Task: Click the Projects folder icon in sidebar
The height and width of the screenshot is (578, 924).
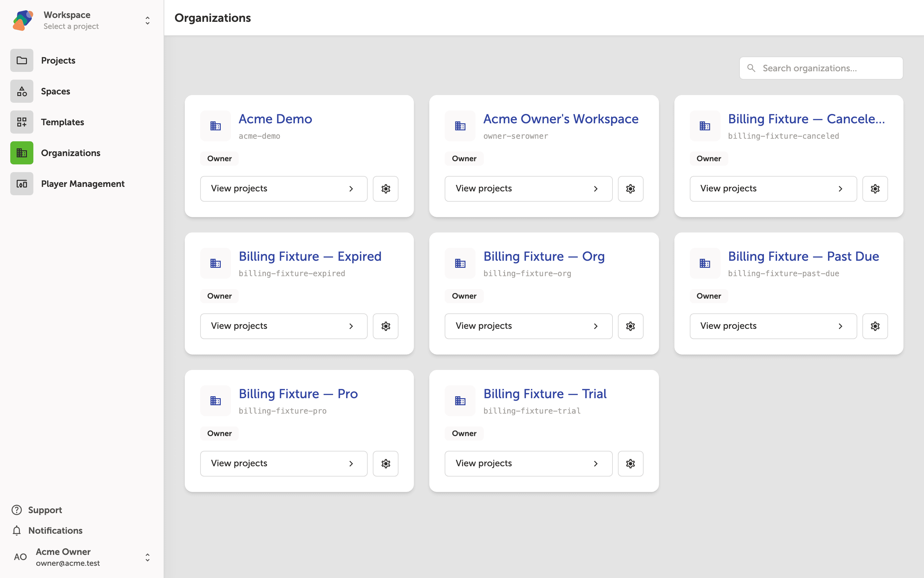Action: (x=22, y=60)
